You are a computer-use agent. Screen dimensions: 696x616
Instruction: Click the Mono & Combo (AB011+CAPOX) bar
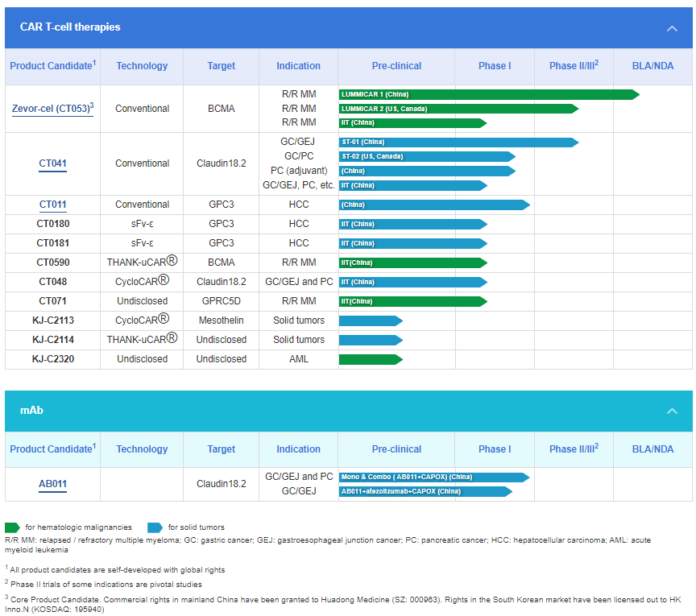[x=434, y=477]
